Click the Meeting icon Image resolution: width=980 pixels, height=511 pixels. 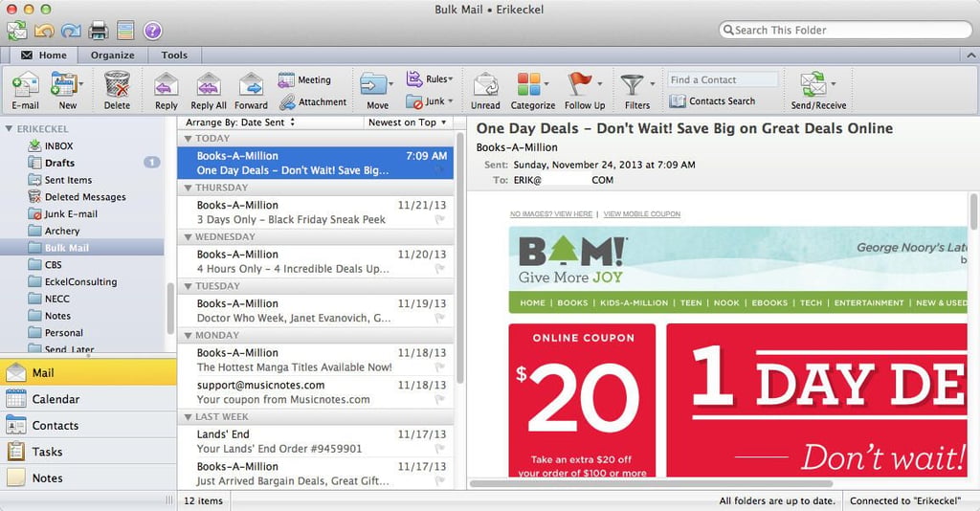286,80
